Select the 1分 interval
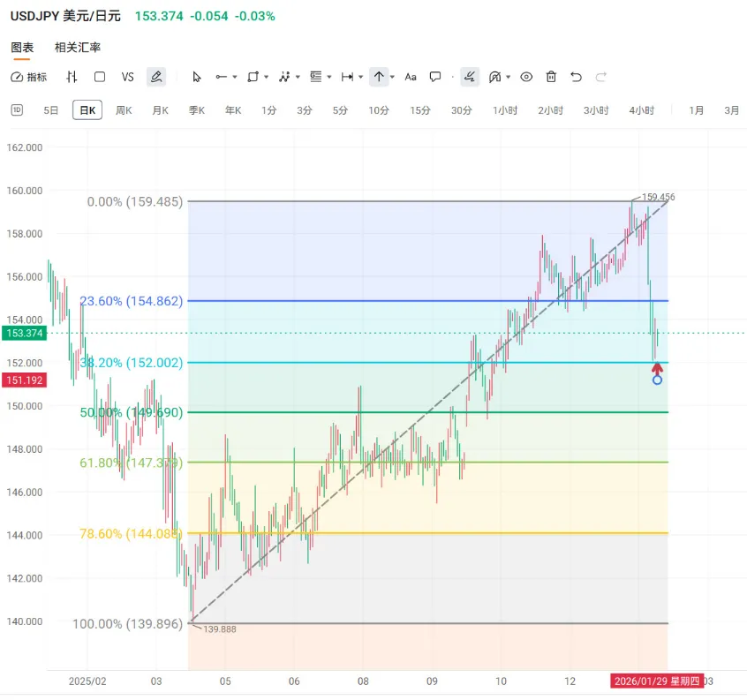 tap(268, 110)
